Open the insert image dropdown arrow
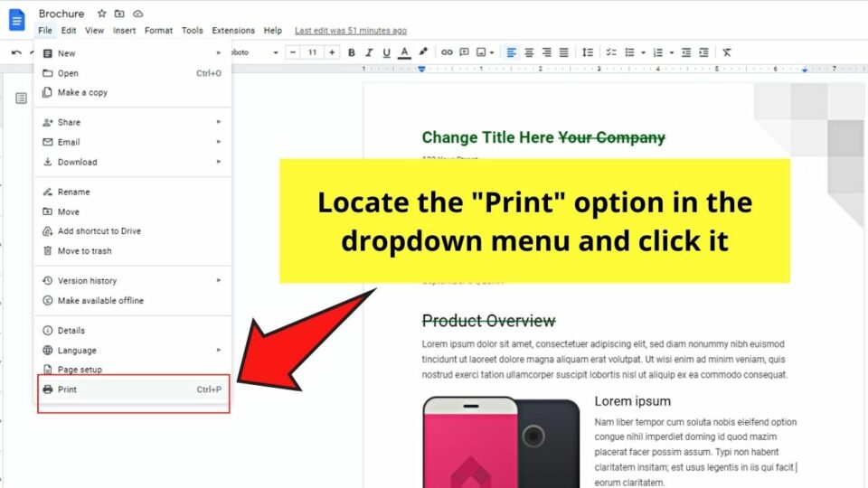Image resolution: width=868 pixels, height=488 pixels. click(x=492, y=53)
